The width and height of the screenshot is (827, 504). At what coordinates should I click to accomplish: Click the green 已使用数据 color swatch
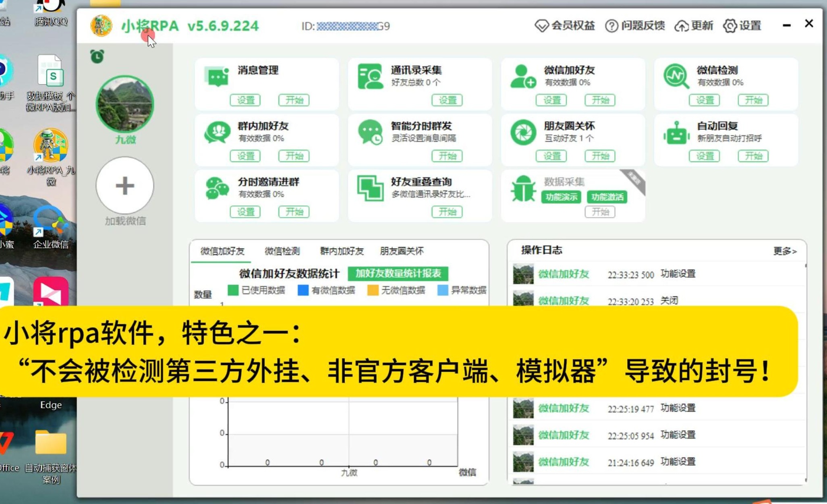232,290
